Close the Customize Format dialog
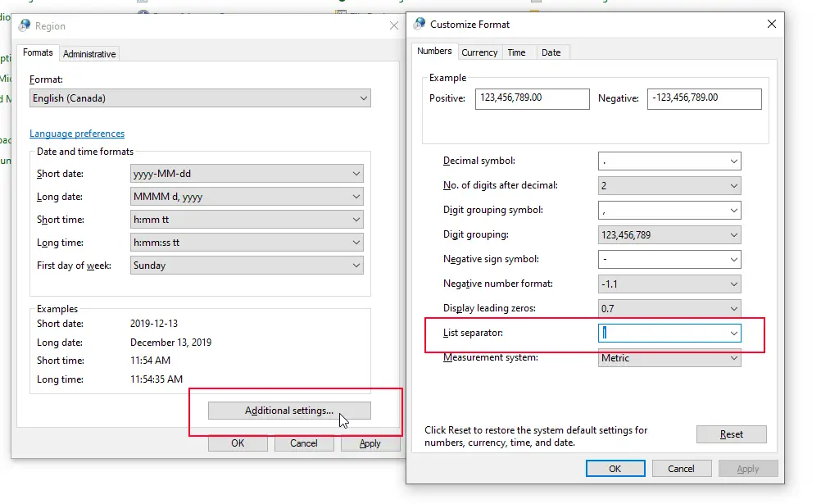 tap(771, 25)
